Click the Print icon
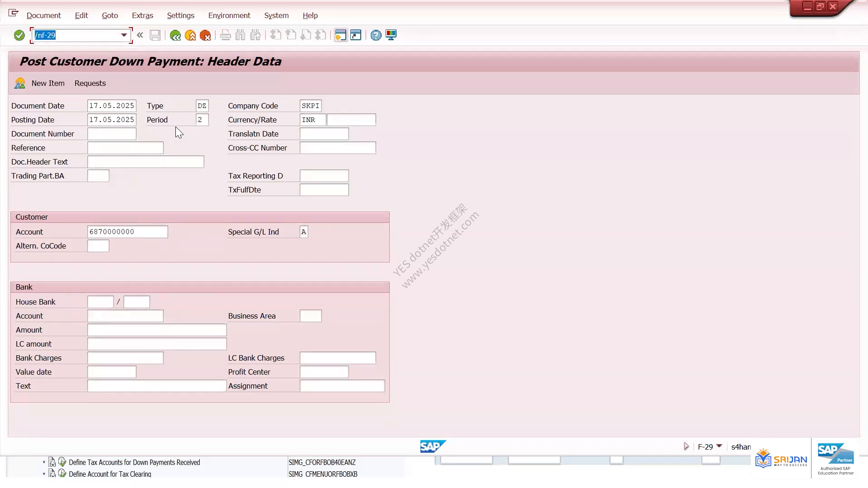Screen dimensions: 868x488 click(226, 35)
